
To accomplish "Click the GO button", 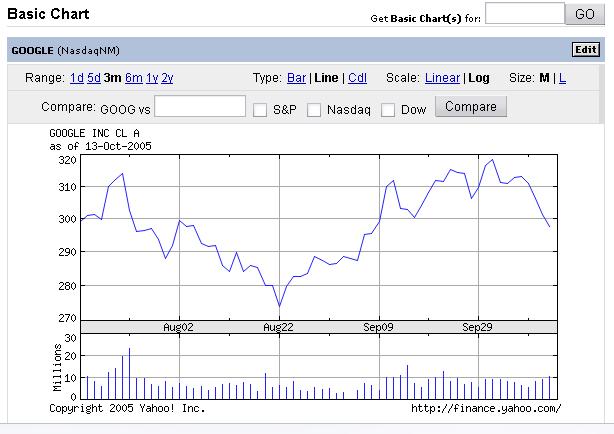I will pyautogui.click(x=584, y=14).
